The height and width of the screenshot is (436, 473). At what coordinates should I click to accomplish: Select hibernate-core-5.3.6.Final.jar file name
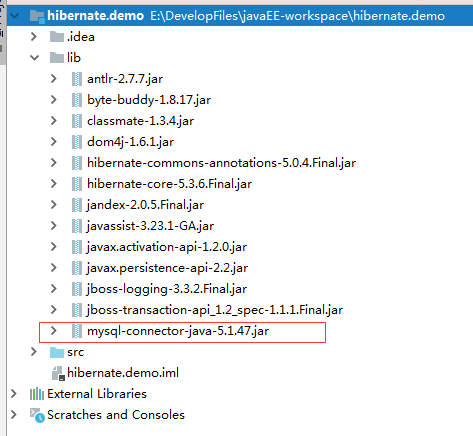pyautogui.click(x=169, y=184)
